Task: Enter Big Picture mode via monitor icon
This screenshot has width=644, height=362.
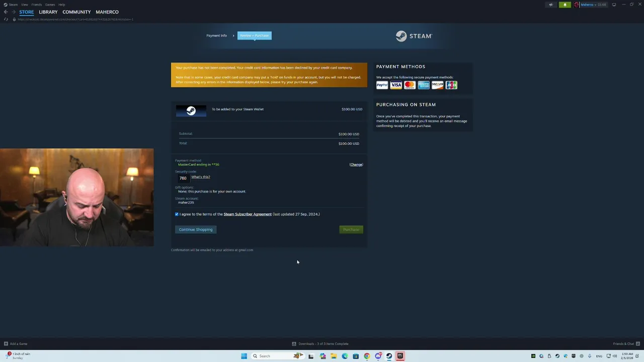Action: [x=614, y=5]
